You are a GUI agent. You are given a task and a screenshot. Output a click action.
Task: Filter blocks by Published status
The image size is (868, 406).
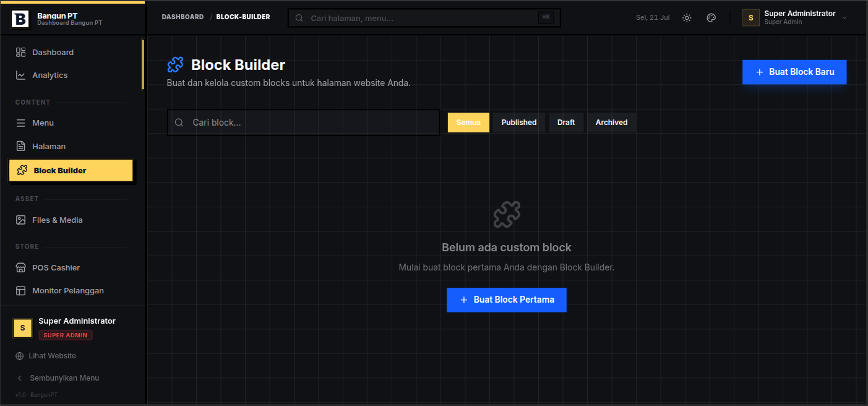(519, 123)
